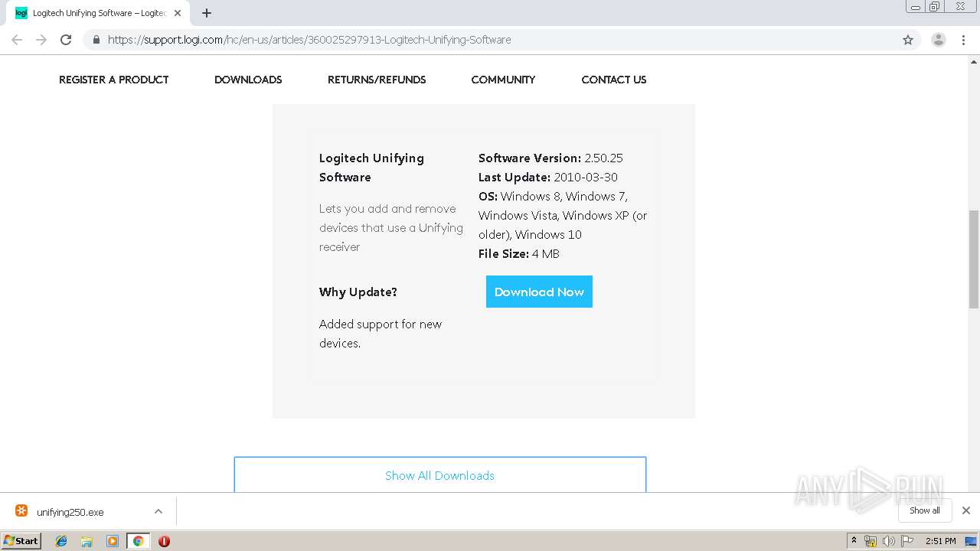Open Windows Explorer folder icon in taskbar

click(87, 541)
